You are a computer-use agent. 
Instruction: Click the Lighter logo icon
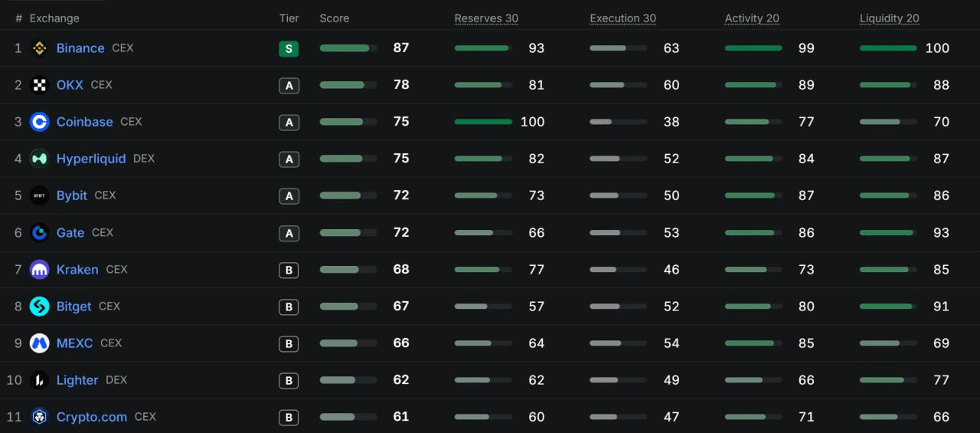tap(39, 380)
